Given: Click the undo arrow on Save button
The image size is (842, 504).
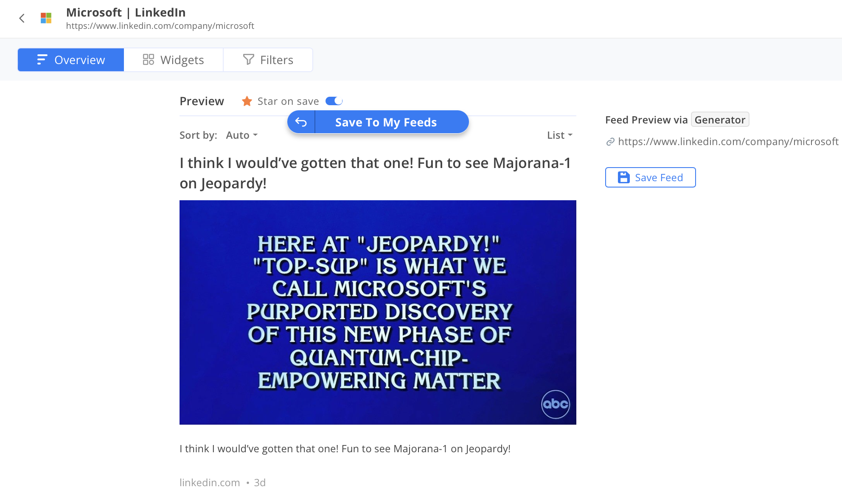Looking at the screenshot, I should click(301, 122).
